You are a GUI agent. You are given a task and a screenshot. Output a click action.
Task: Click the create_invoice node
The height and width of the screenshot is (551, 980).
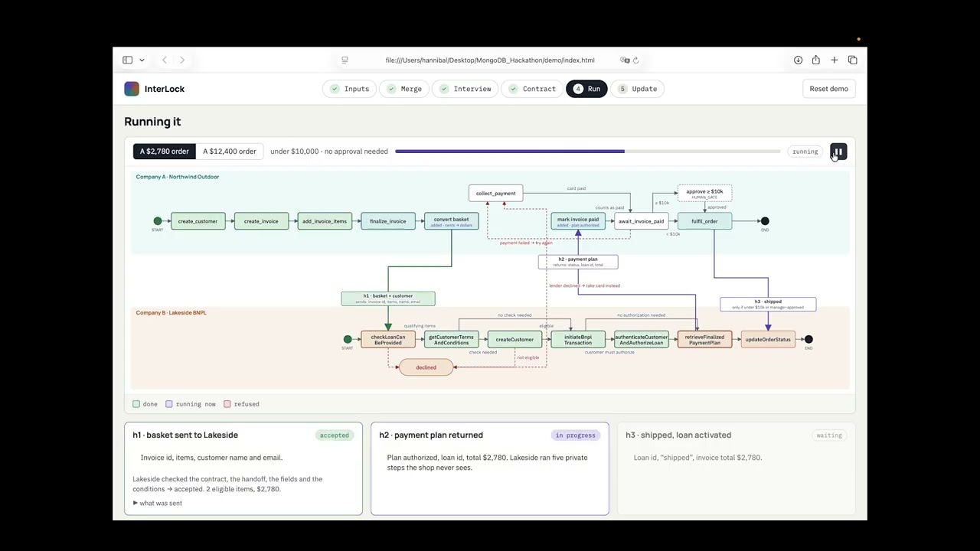pyautogui.click(x=261, y=221)
